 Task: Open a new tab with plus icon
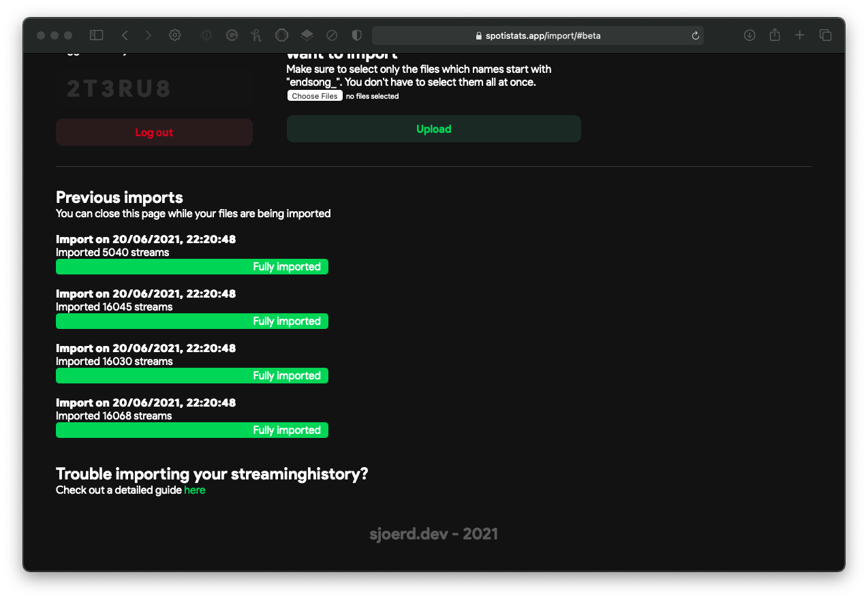tap(800, 35)
